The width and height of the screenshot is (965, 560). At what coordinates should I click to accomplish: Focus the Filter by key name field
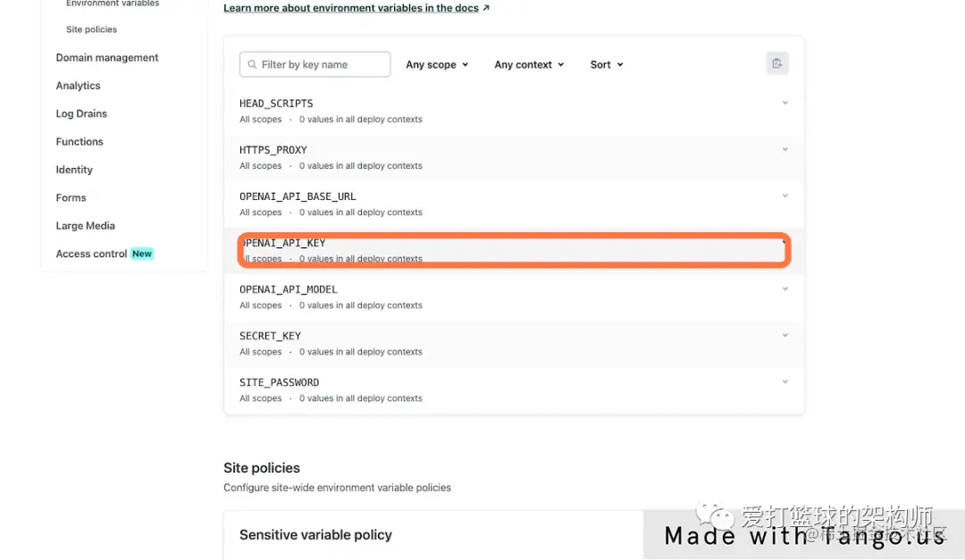315,64
